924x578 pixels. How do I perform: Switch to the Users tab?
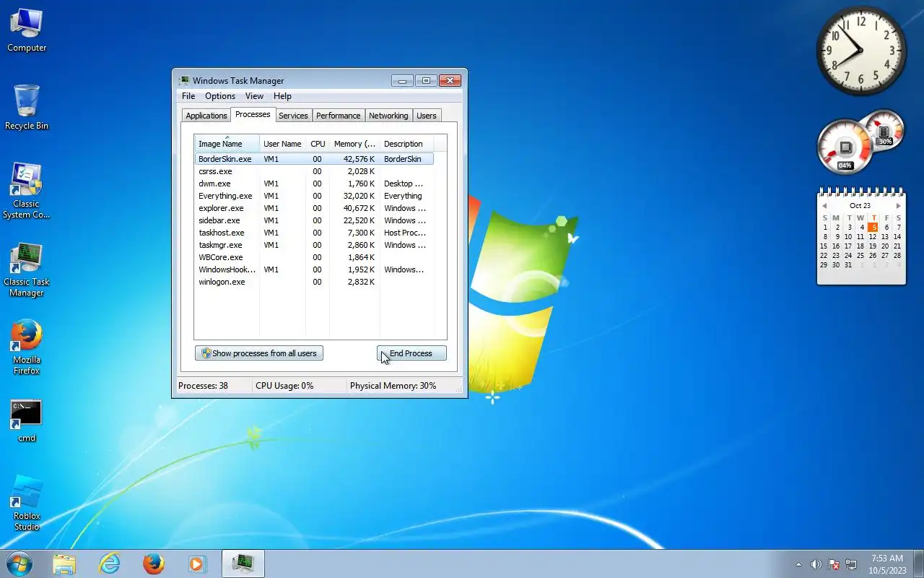(427, 116)
